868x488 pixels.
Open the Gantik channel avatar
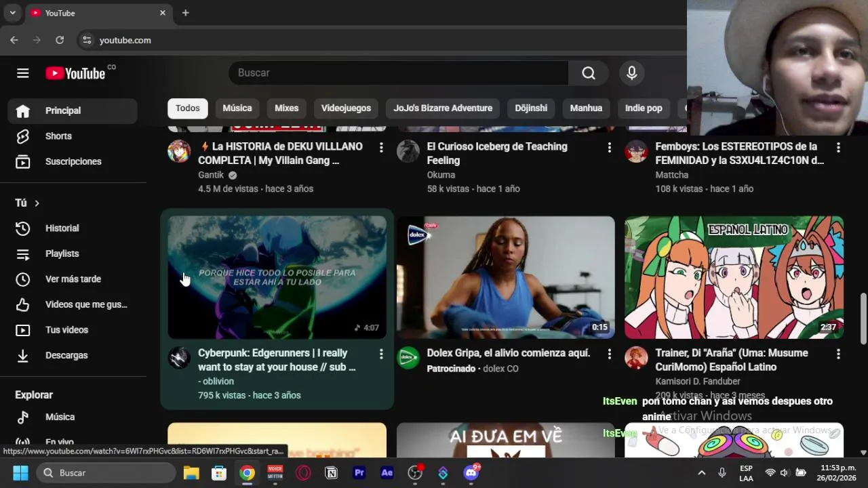(x=179, y=151)
